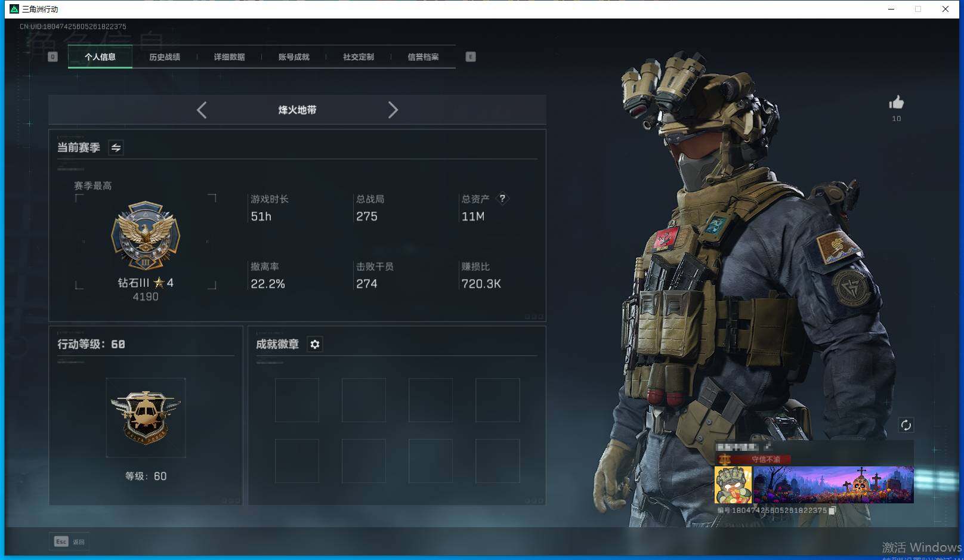Click the 当前赛季 section heading
Screen dimensions: 964x560
click(79, 147)
